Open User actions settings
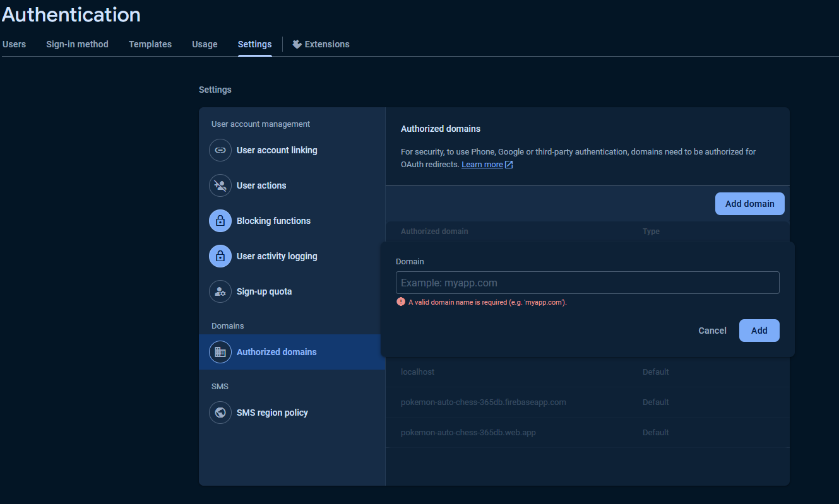Viewport: 839px width, 504px height. (292, 185)
